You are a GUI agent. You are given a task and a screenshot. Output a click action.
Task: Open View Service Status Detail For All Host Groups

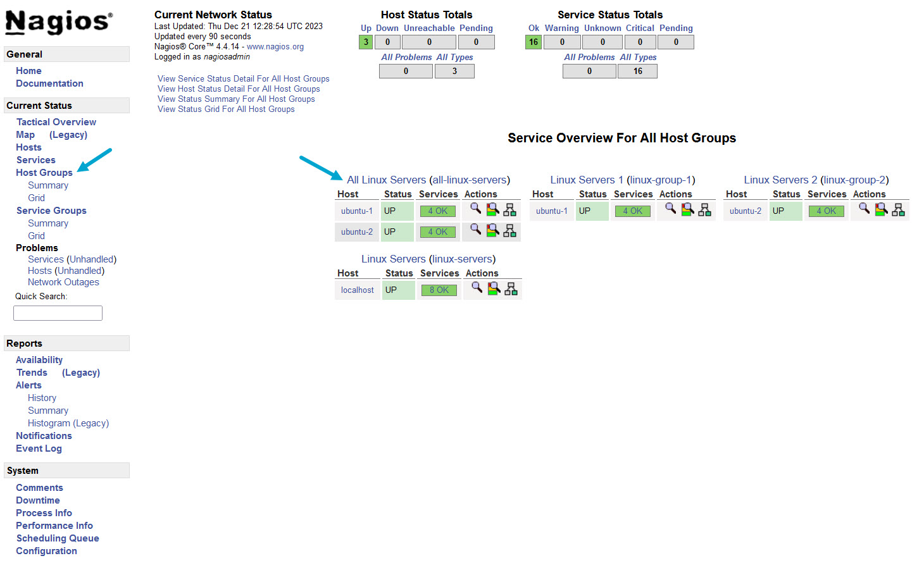[244, 78]
